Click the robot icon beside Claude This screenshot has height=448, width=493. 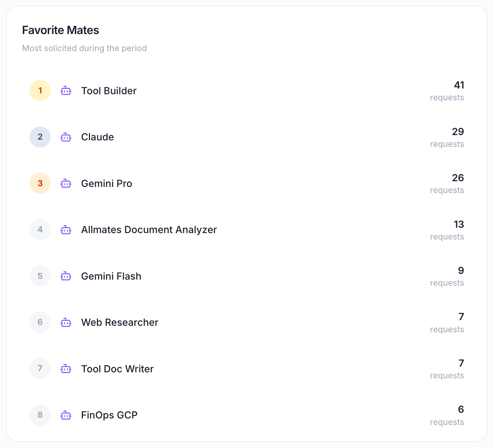[66, 137]
